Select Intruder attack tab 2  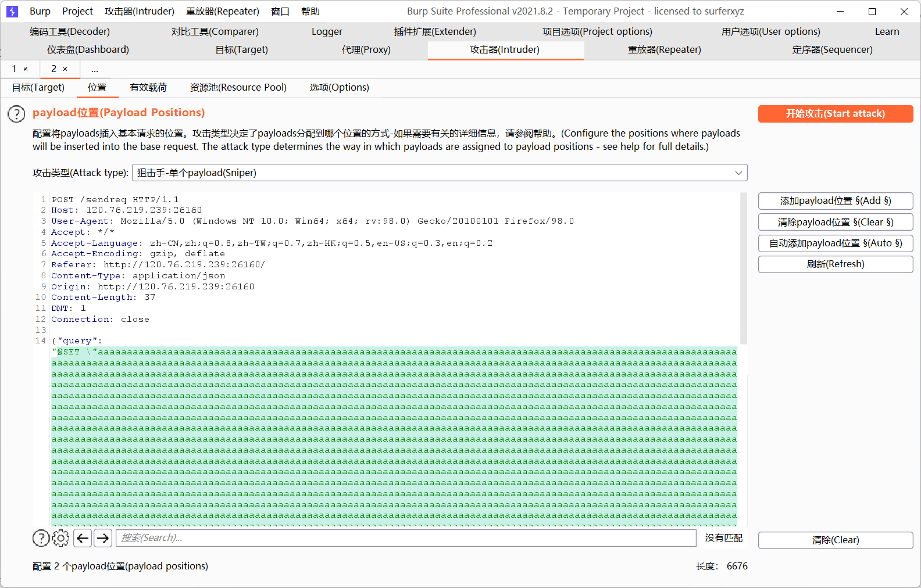pyautogui.click(x=53, y=69)
